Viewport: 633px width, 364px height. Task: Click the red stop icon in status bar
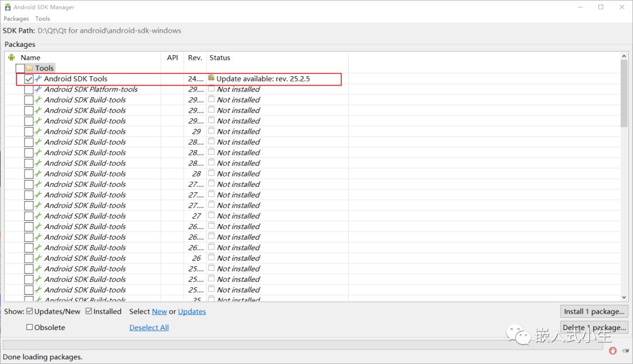[612, 351]
